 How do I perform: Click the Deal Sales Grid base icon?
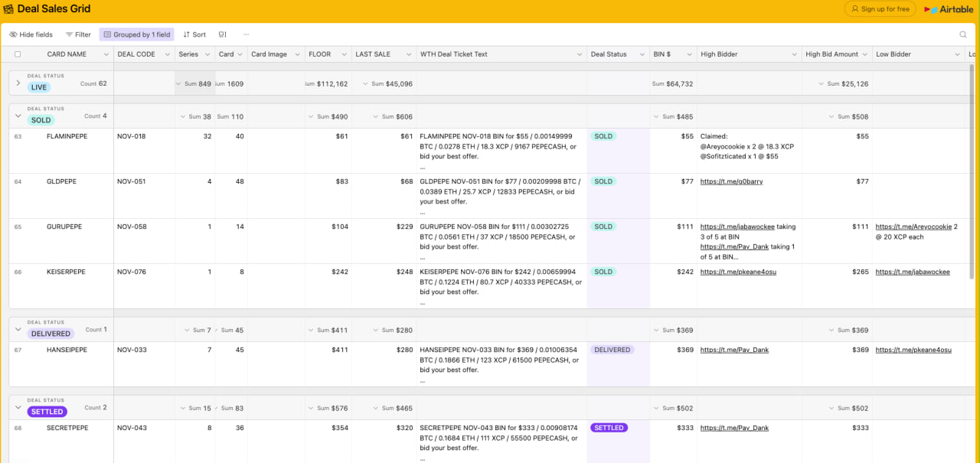point(8,9)
